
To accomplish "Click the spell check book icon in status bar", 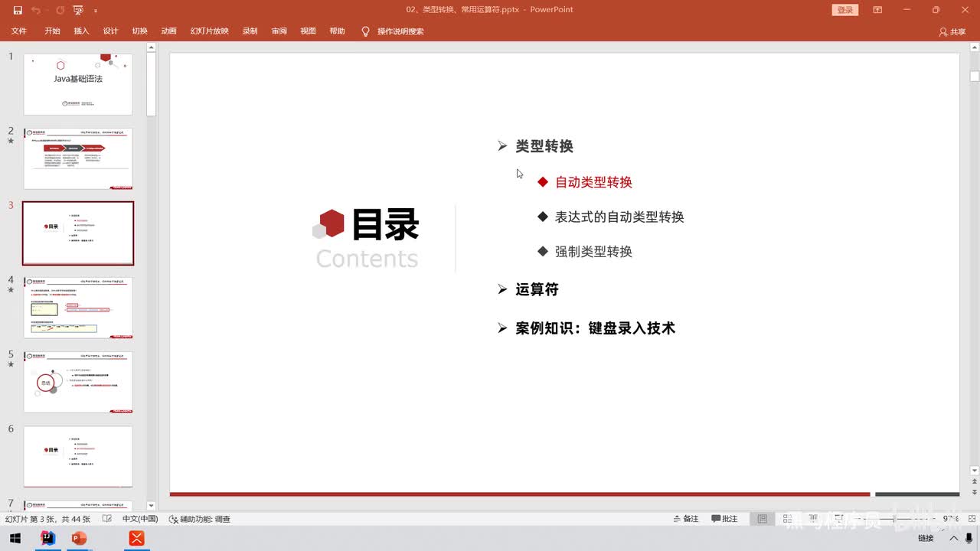I will pos(106,519).
